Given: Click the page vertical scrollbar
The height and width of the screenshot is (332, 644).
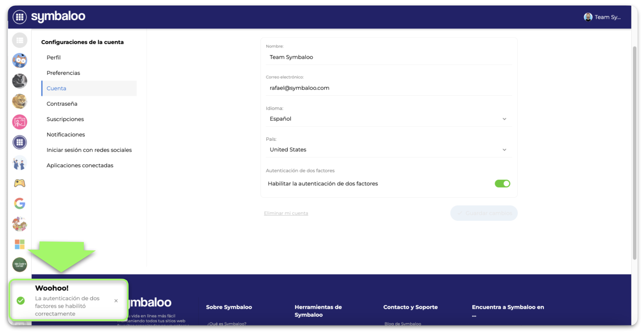Looking at the screenshot, I should [634, 153].
